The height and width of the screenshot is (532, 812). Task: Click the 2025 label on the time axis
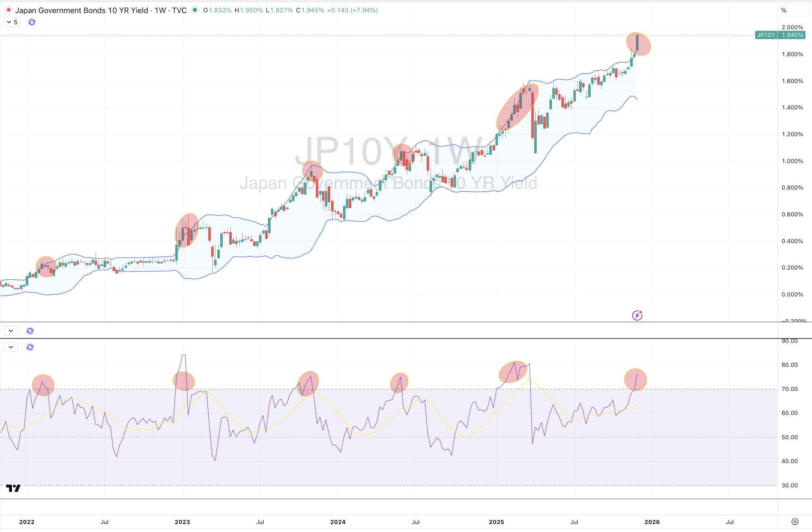pos(496,522)
